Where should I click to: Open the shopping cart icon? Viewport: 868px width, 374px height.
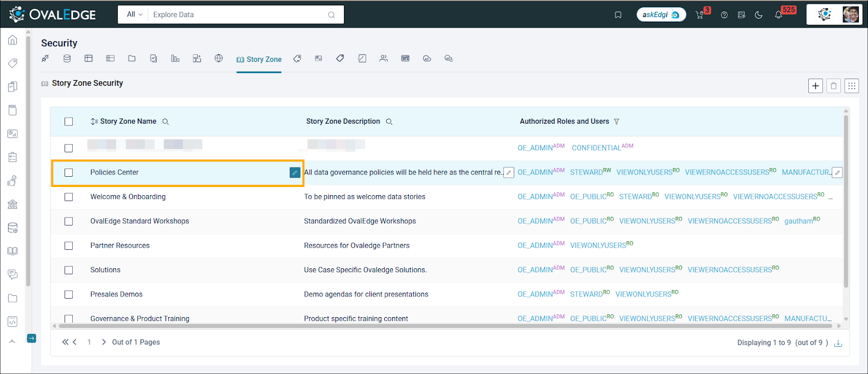tap(700, 15)
